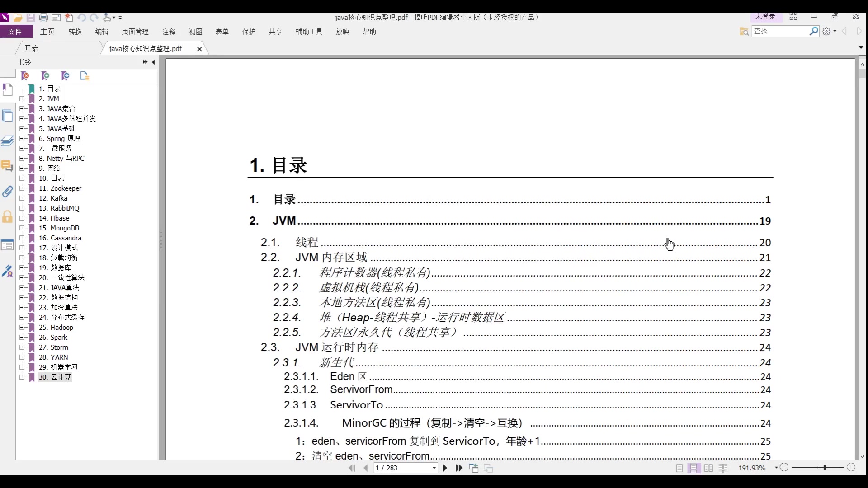This screenshot has width=868, height=488.
Task: Open the Print icon
Action: (x=44, y=18)
